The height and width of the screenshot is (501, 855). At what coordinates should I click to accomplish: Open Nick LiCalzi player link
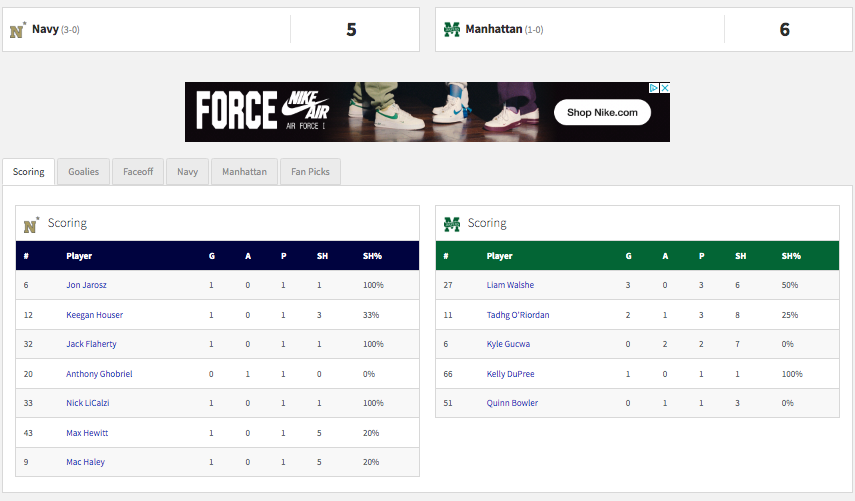88,403
